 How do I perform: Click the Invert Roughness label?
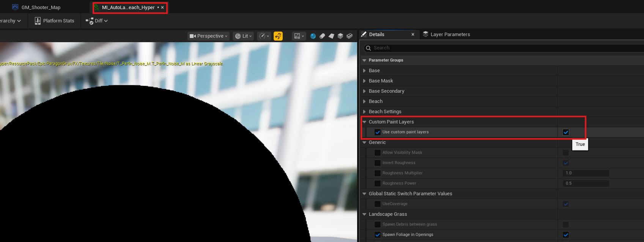click(399, 163)
